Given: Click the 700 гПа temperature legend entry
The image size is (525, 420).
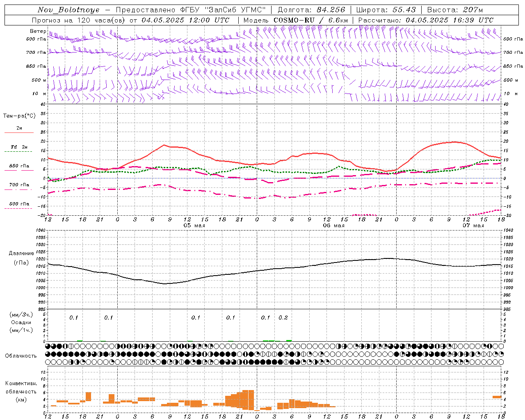Looking at the screenshot, I should click(x=19, y=185).
